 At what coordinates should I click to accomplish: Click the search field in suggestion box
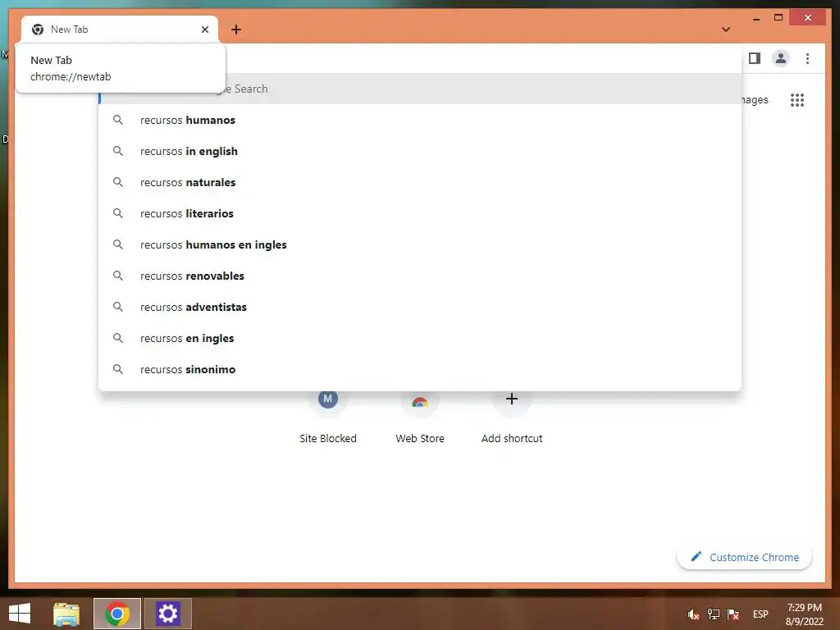[420, 89]
